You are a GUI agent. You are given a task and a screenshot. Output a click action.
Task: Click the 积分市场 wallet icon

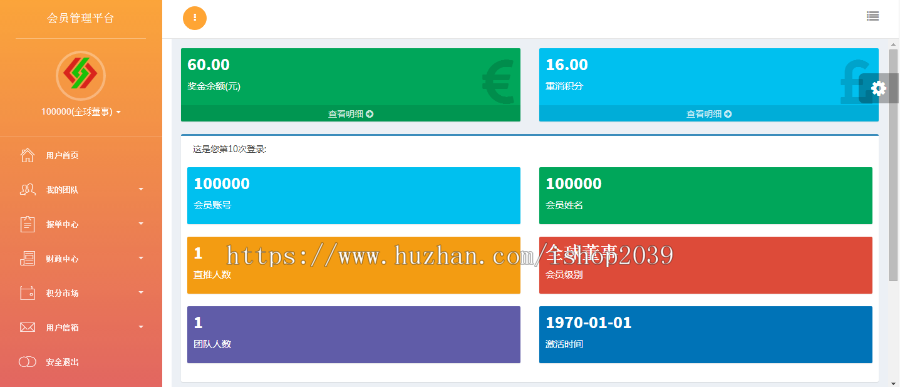[x=27, y=293]
